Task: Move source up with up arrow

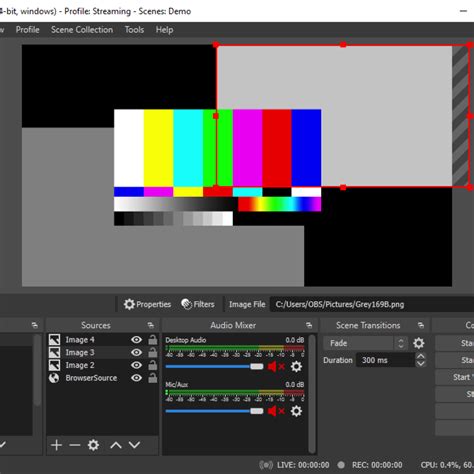Action: [116, 445]
